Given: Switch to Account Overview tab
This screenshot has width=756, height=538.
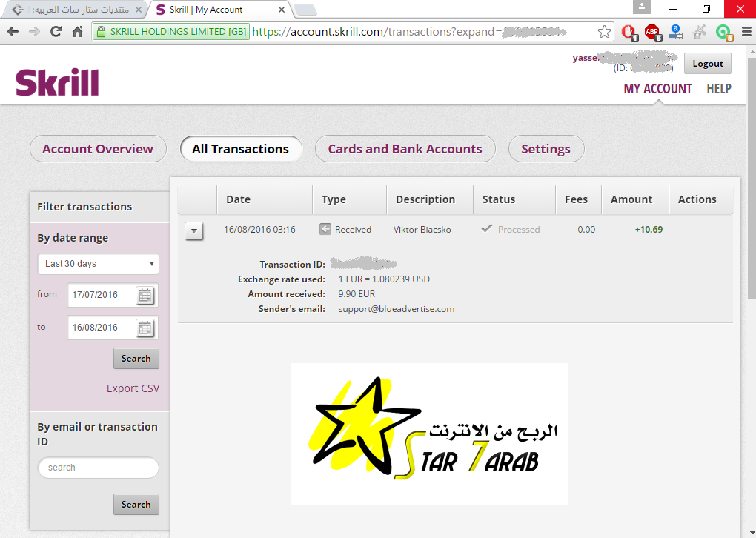Looking at the screenshot, I should point(98,149).
